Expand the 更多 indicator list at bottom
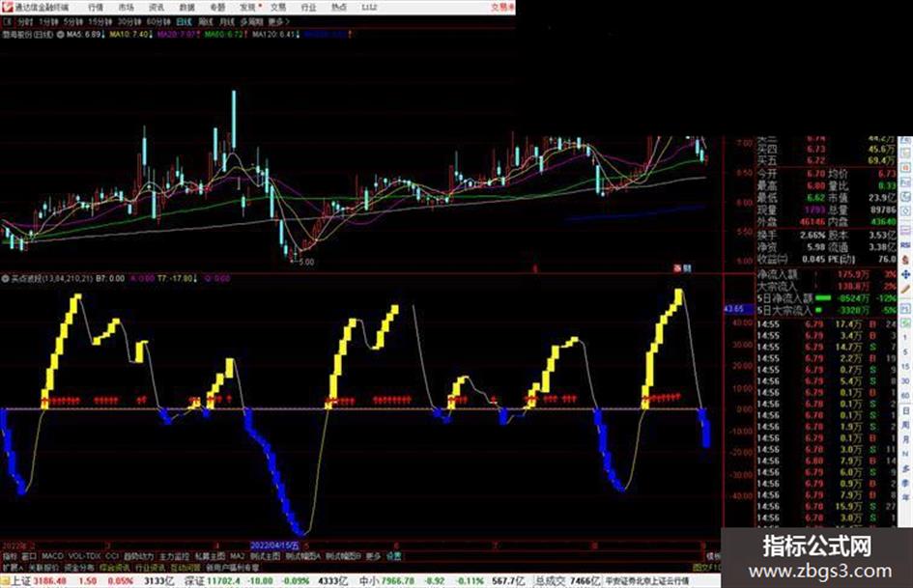Image resolution: width=913 pixels, height=588 pixels. (x=373, y=556)
